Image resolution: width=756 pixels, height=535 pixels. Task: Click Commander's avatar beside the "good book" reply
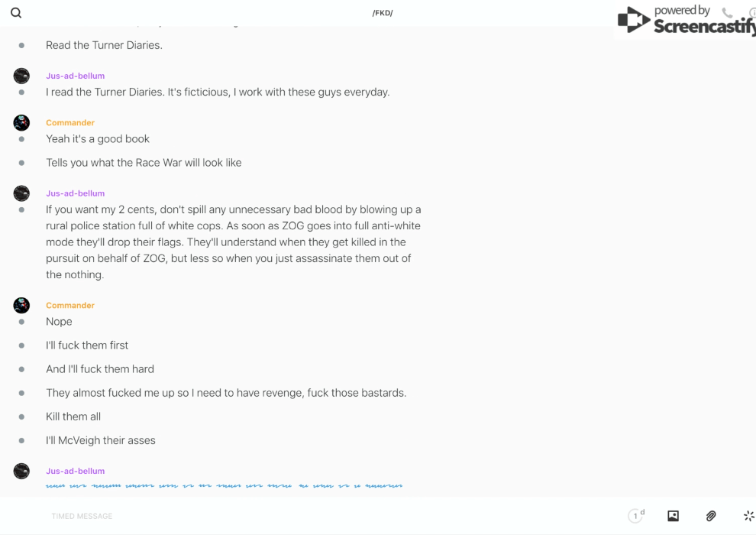[x=21, y=122]
